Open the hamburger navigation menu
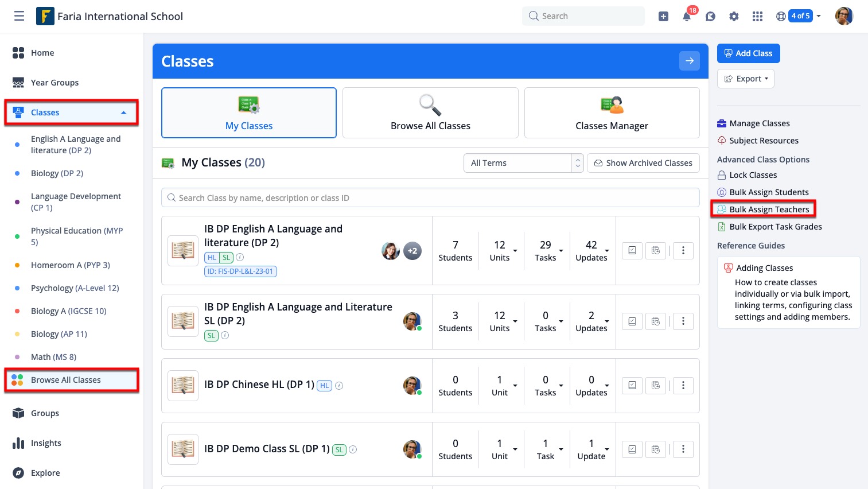This screenshot has width=868, height=489. (19, 16)
